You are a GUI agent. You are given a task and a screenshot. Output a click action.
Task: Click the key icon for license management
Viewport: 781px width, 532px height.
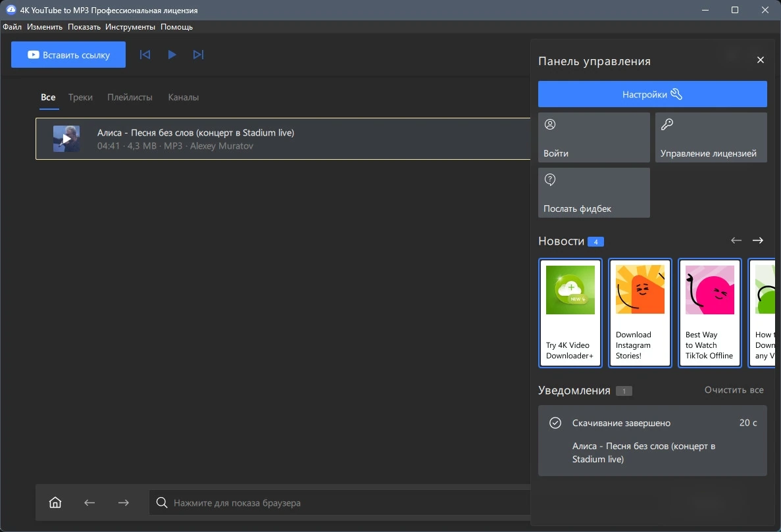(x=667, y=124)
